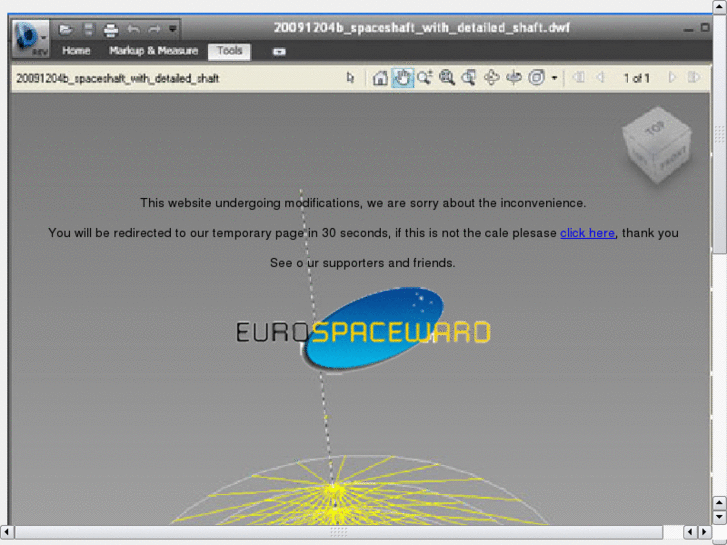The width and height of the screenshot is (727, 545).
Task: Click the bottom-right scroll left arrow
Action: tap(690, 532)
